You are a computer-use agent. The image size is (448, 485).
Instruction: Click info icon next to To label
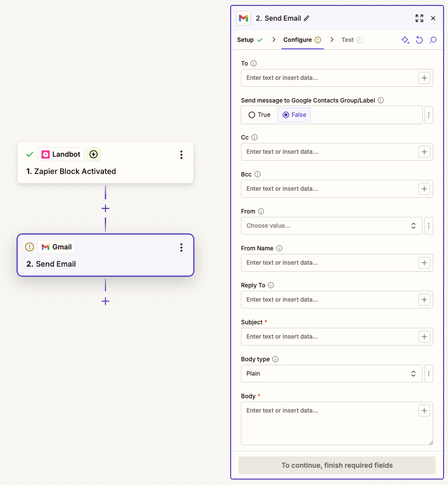(253, 64)
